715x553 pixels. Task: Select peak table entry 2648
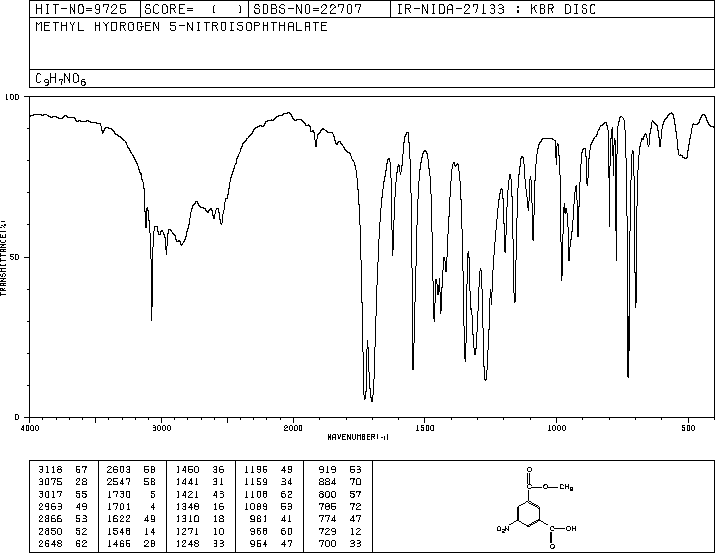tap(62, 544)
